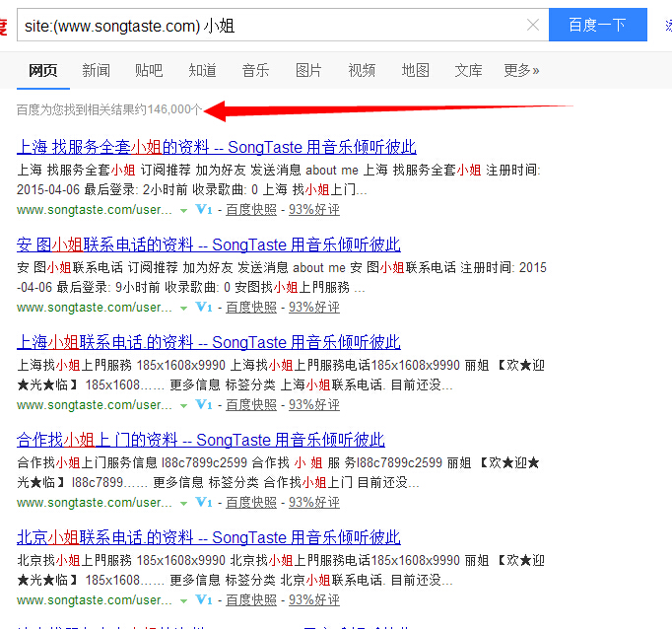Screen dimensions: 672x629
Task: Switch to the 图片 tab
Action: (308, 71)
